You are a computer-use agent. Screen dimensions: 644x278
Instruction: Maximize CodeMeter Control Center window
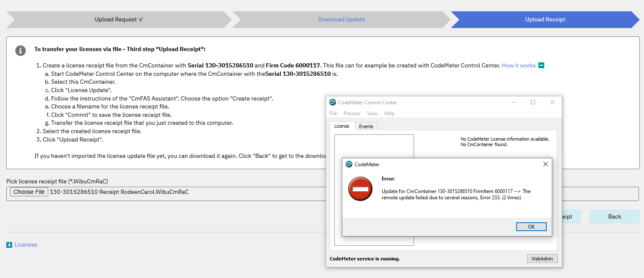coord(533,103)
